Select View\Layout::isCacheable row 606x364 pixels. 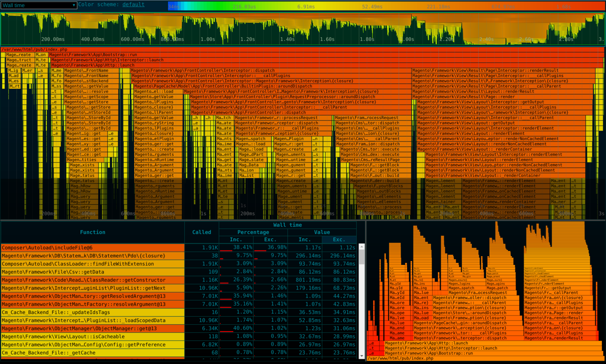(93, 336)
